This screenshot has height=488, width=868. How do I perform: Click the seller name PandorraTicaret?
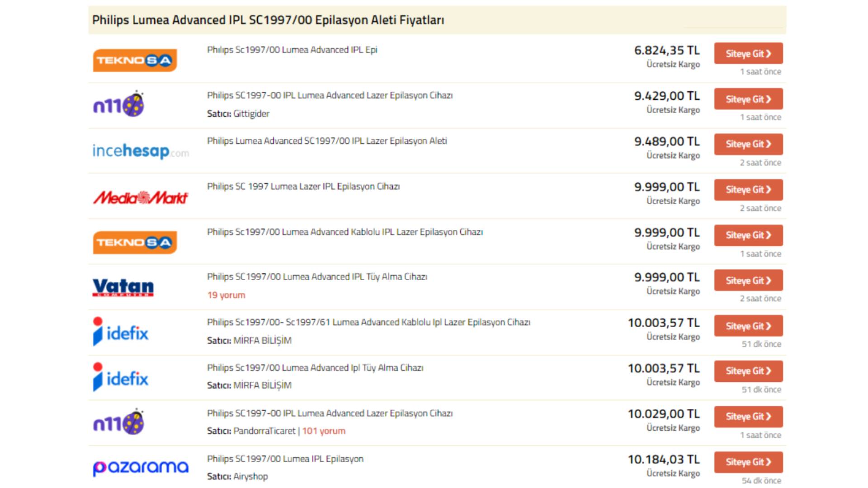click(264, 431)
